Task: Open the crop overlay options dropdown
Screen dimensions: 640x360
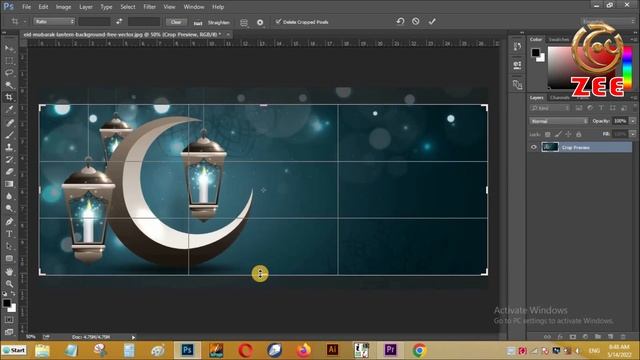Action: (x=244, y=22)
